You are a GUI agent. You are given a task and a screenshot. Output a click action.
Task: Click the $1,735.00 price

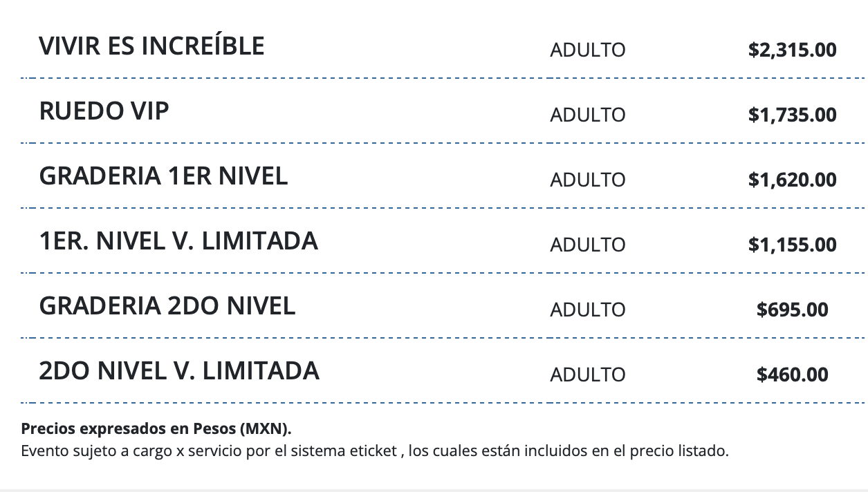(792, 115)
